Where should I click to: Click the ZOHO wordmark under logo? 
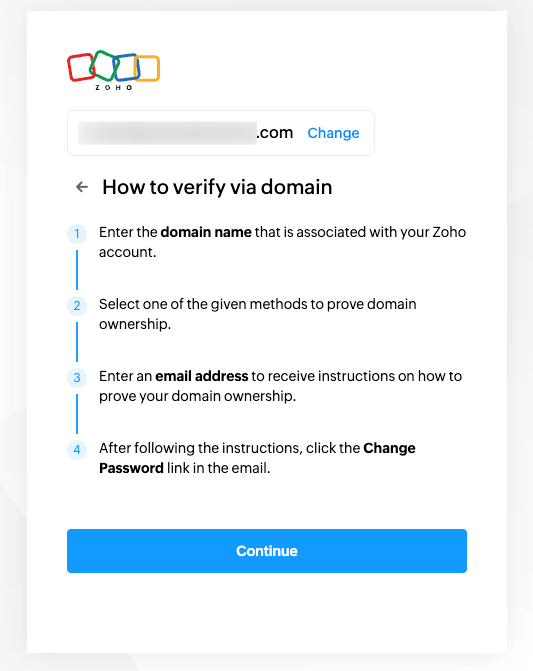pos(113,87)
